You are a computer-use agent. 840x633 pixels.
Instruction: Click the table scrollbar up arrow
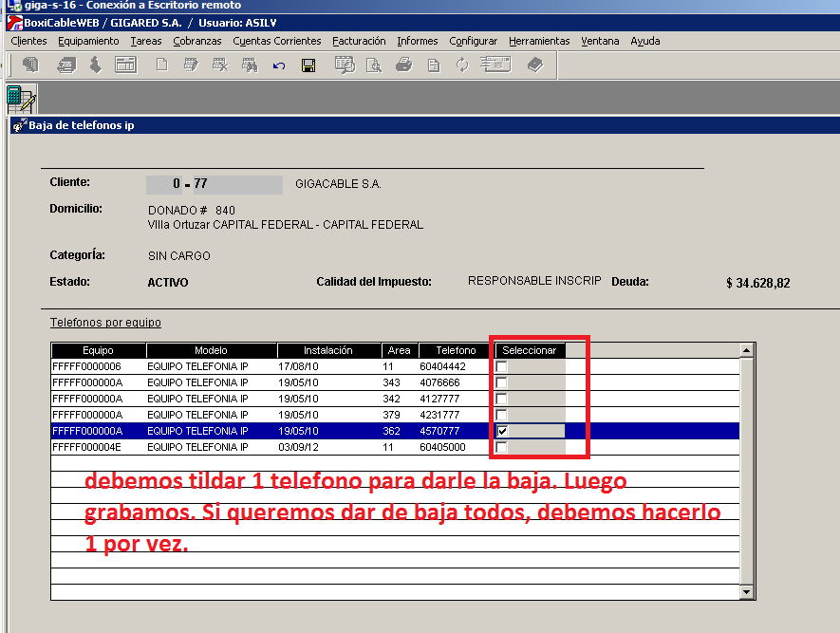point(747,350)
